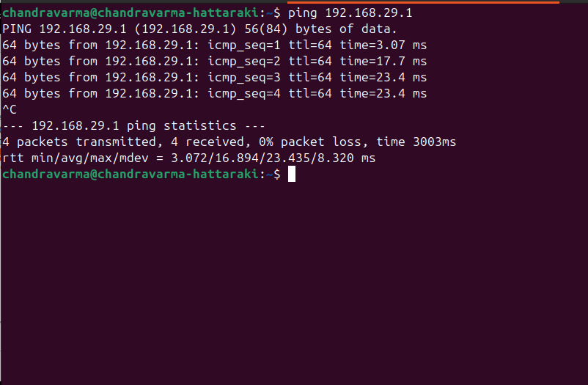The height and width of the screenshot is (385, 588).
Task: Click the typed "ping 192.168.29.1" command
Action: 350,13
